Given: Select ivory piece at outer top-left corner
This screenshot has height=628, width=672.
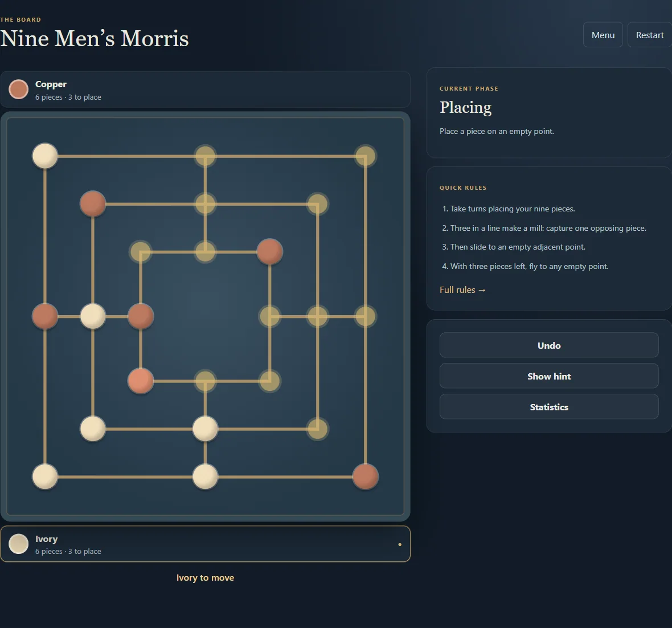Looking at the screenshot, I should [45, 156].
